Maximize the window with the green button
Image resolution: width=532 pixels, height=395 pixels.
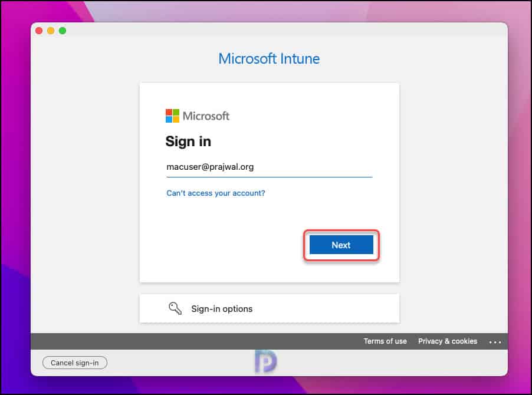coord(63,31)
